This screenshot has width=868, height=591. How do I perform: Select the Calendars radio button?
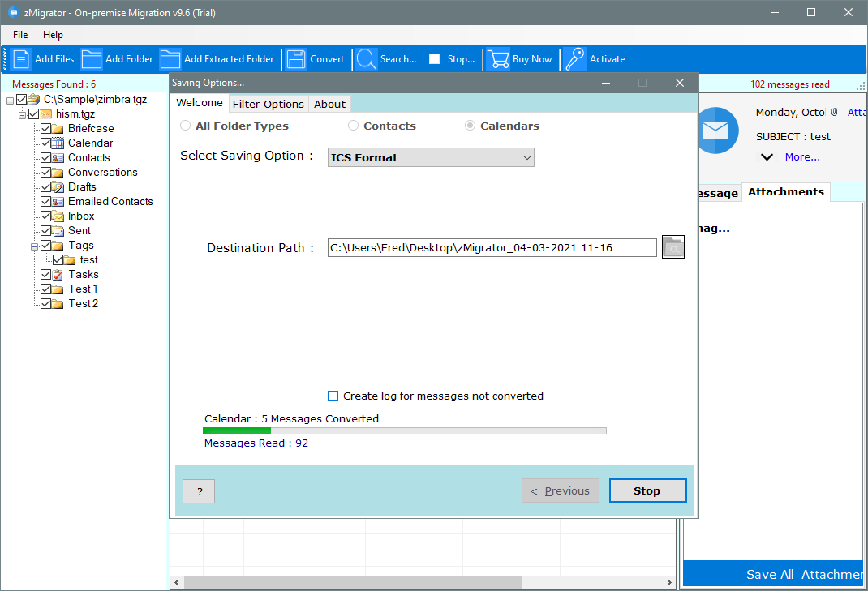click(x=470, y=126)
